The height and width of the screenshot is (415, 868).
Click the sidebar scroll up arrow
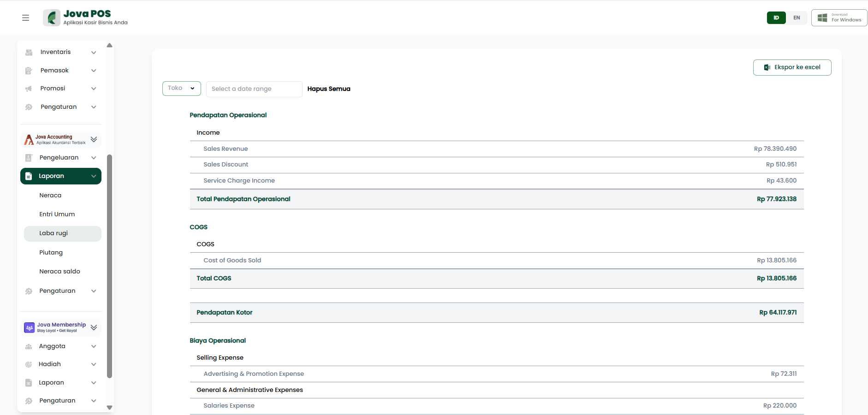coord(110,45)
